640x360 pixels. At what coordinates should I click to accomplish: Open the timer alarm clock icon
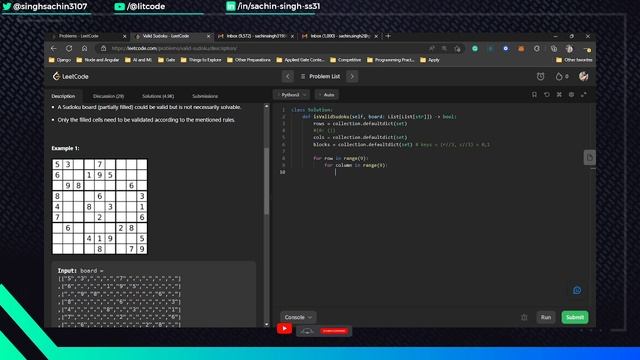tap(540, 76)
